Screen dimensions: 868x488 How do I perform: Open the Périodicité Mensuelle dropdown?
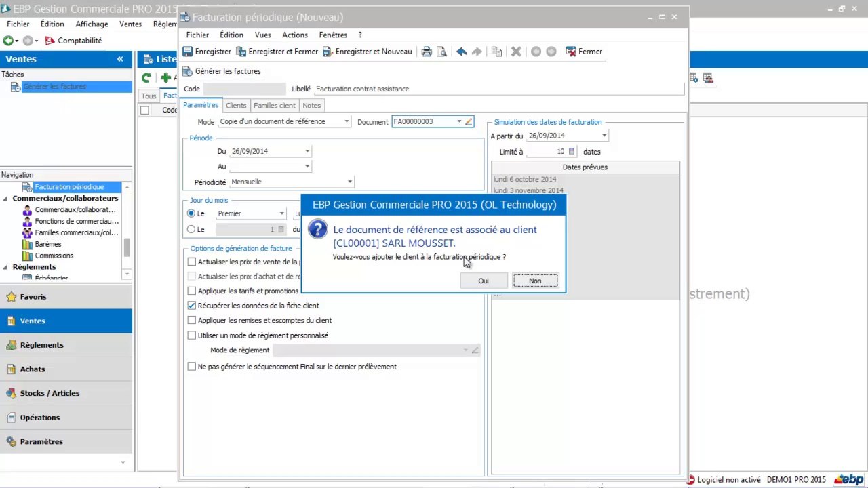(x=350, y=182)
